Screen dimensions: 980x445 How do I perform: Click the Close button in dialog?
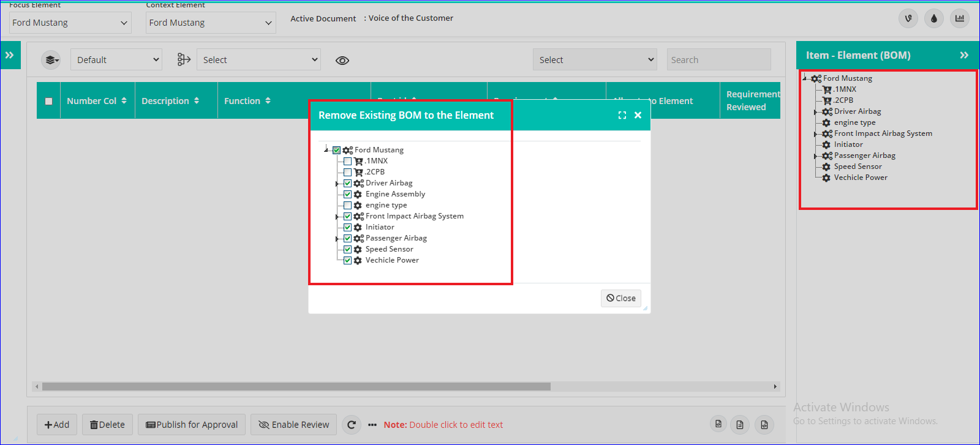point(621,298)
